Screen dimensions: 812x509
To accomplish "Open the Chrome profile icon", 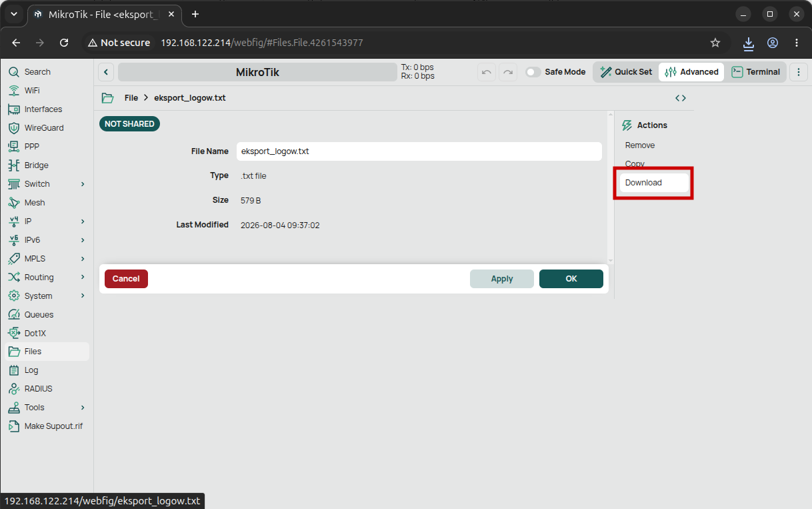I will pos(773,43).
